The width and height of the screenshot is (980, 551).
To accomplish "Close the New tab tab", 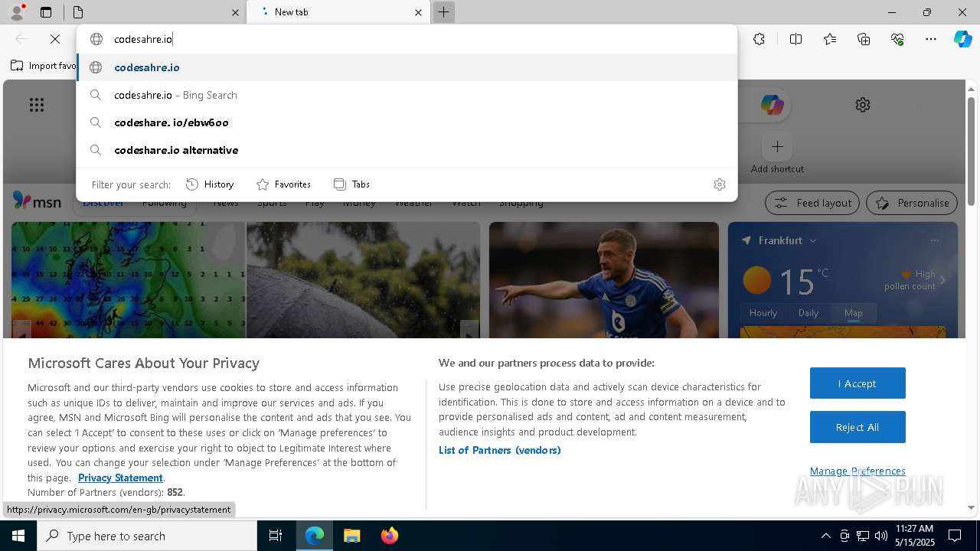I will (418, 12).
